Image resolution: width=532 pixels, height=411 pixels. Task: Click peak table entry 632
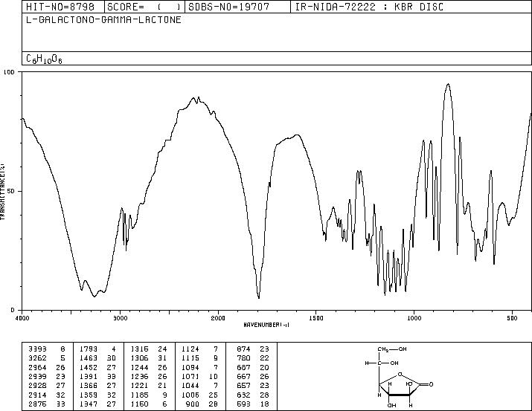243,395
